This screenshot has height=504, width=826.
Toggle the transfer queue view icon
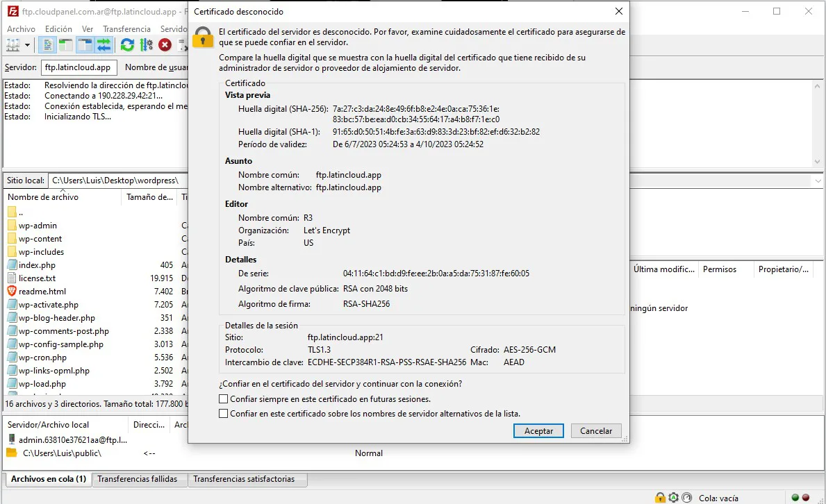[104, 45]
